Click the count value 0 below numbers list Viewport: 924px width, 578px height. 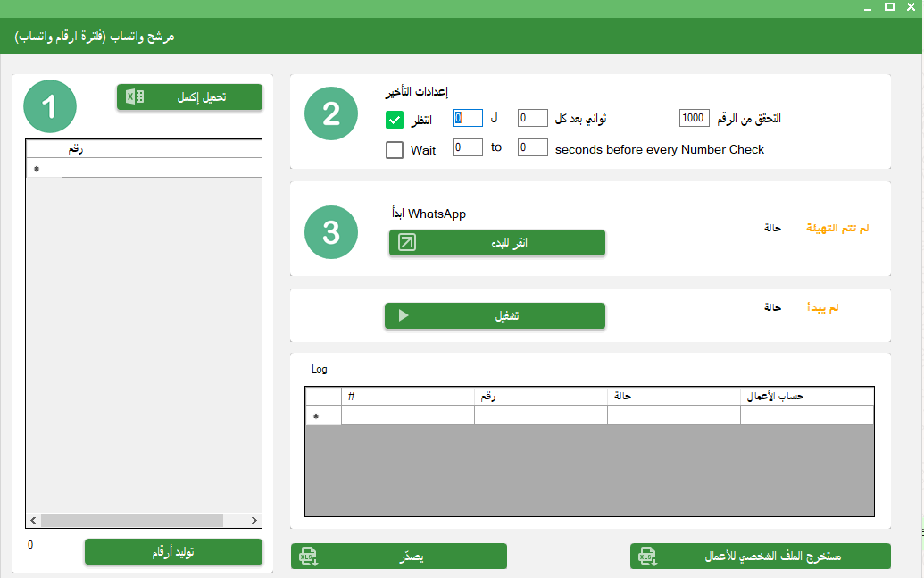30,544
